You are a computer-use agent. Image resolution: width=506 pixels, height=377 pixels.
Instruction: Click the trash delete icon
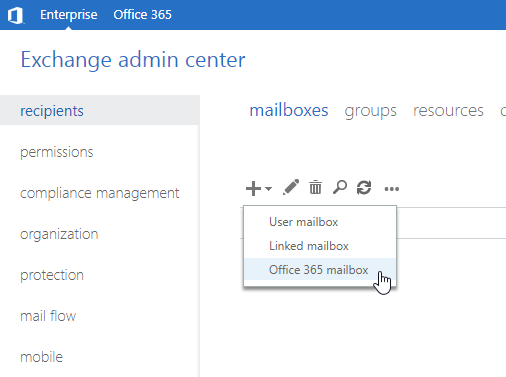click(315, 187)
